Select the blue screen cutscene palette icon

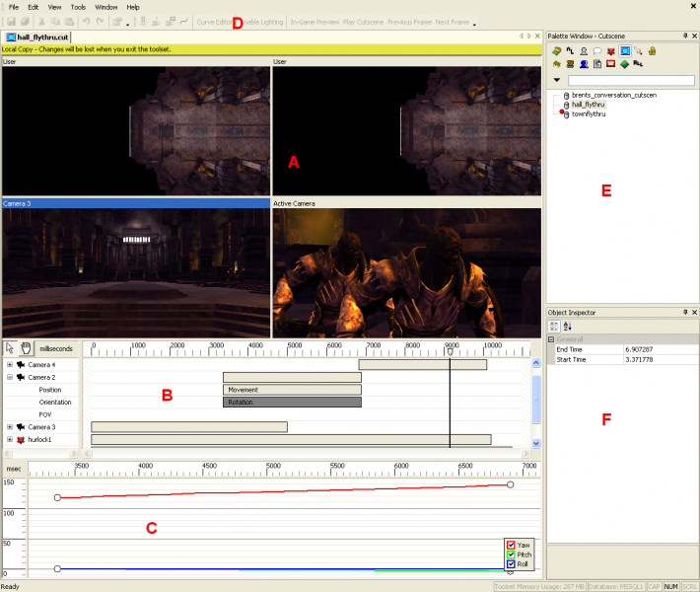tap(625, 49)
